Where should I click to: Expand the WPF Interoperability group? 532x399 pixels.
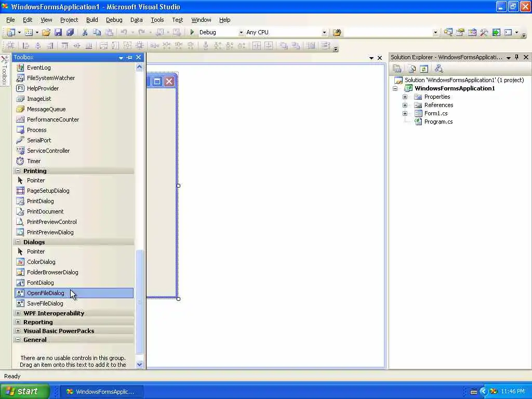[18, 313]
